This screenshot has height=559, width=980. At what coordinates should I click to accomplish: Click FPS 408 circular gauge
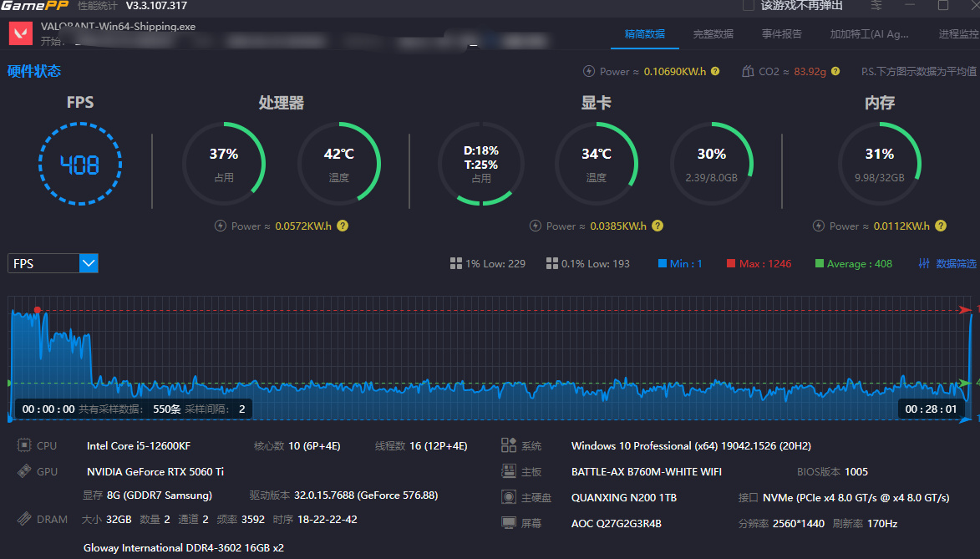point(80,164)
